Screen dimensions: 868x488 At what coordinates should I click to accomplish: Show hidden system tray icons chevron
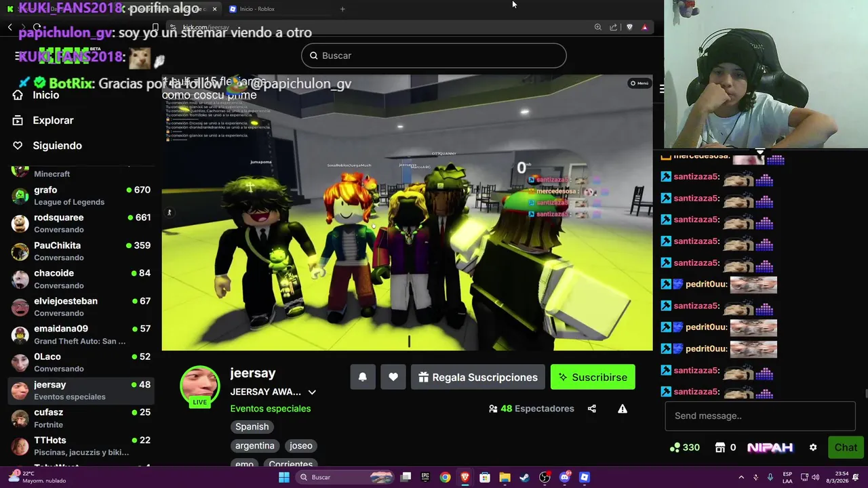(x=741, y=477)
